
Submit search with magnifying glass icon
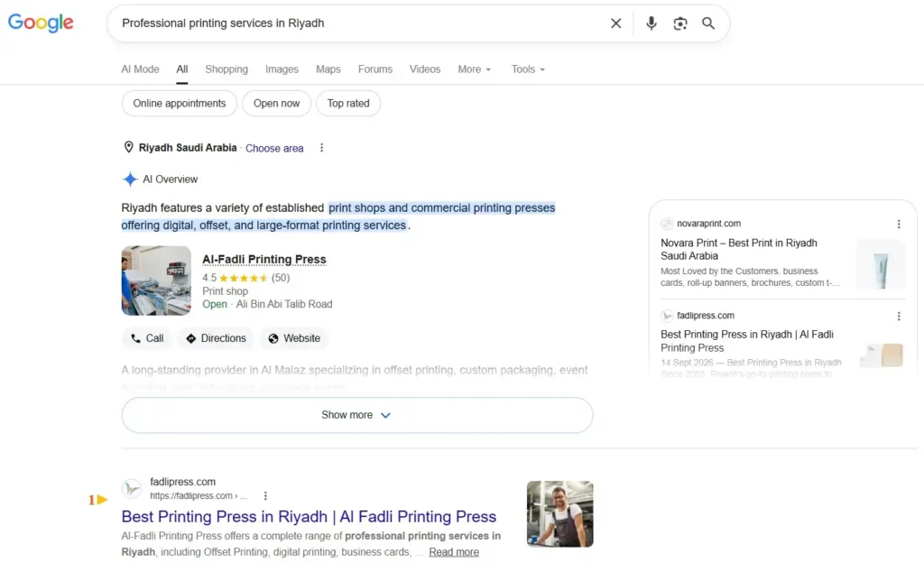point(708,23)
